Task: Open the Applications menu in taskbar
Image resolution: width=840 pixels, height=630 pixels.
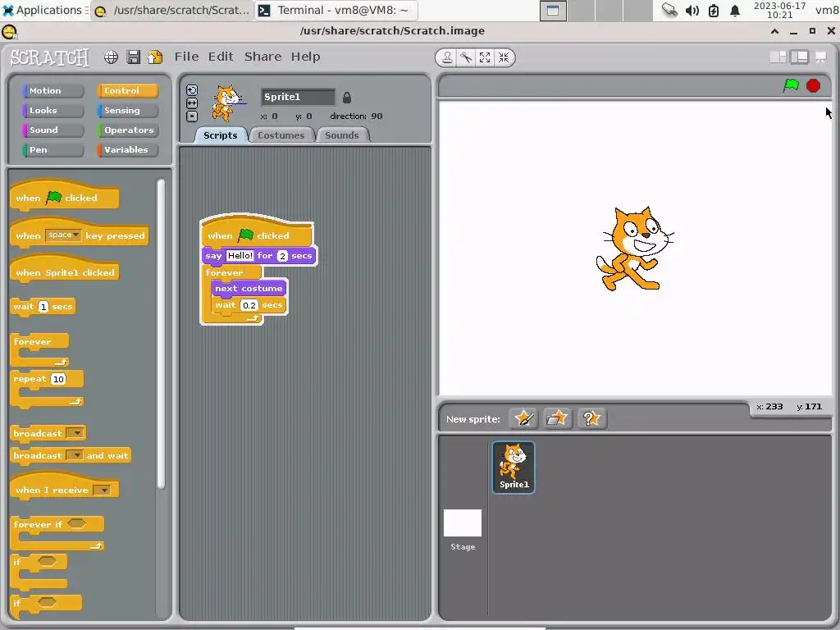Action: tap(44, 10)
